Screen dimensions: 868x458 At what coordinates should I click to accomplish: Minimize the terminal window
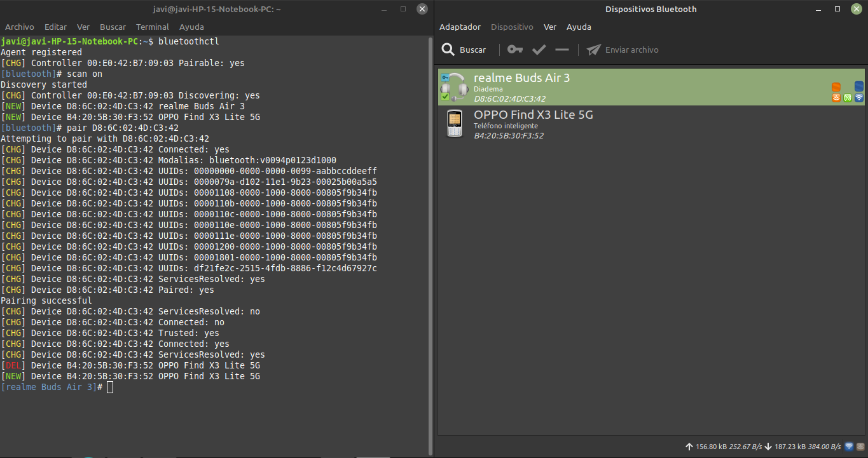(x=384, y=9)
